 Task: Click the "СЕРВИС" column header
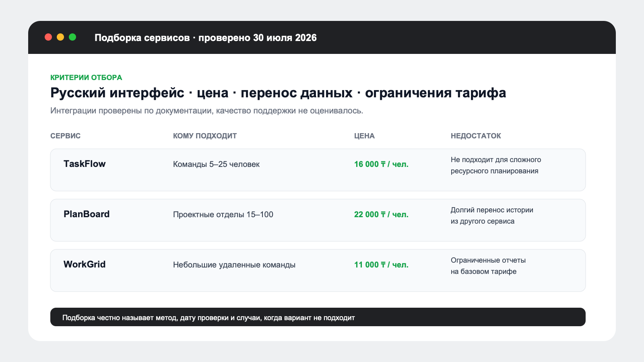tap(65, 136)
